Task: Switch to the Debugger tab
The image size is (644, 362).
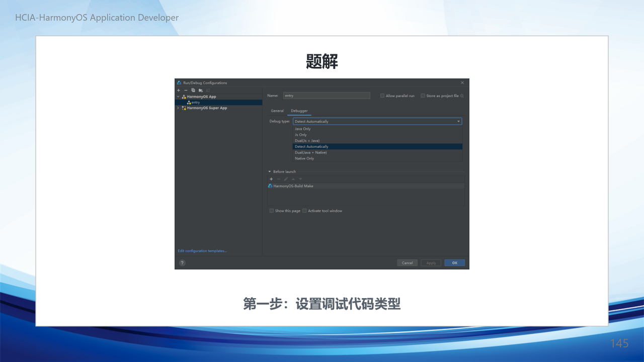Action: click(x=299, y=111)
